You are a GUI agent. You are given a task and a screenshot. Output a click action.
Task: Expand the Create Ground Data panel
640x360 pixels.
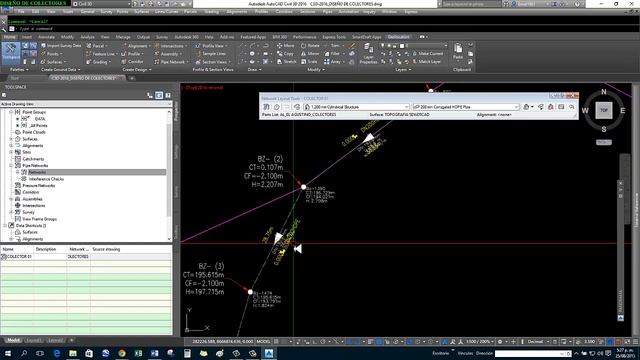(60, 70)
